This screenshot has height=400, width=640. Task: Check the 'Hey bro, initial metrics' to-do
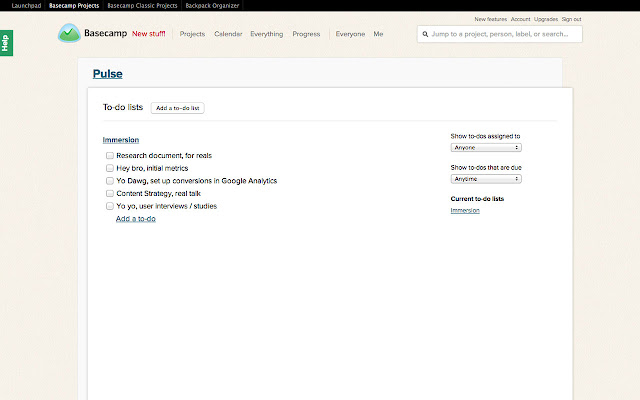pos(109,168)
